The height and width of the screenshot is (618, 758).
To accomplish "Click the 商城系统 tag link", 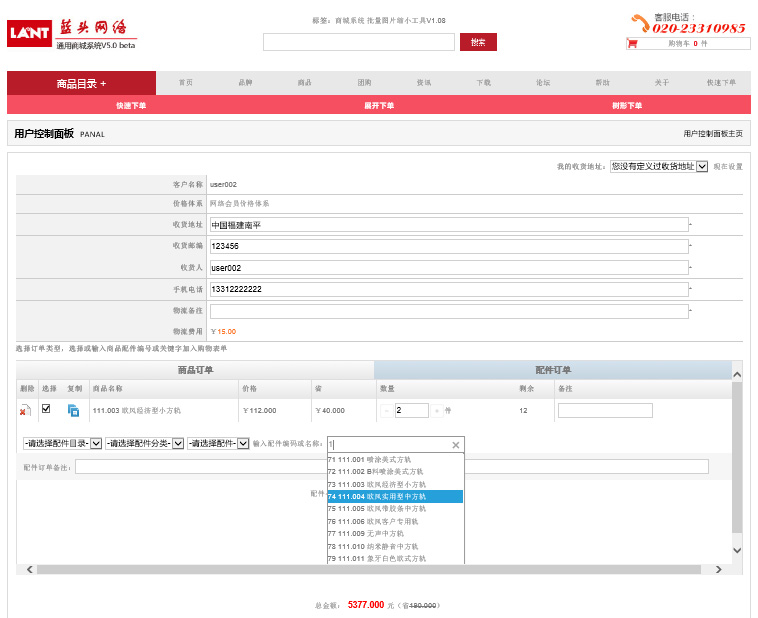I will (350, 20).
